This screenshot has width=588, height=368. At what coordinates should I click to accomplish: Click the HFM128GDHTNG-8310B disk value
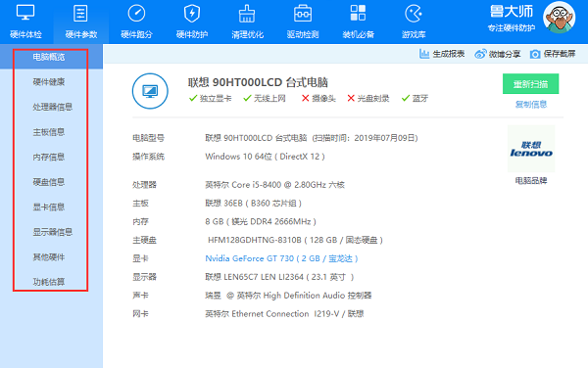coord(296,240)
